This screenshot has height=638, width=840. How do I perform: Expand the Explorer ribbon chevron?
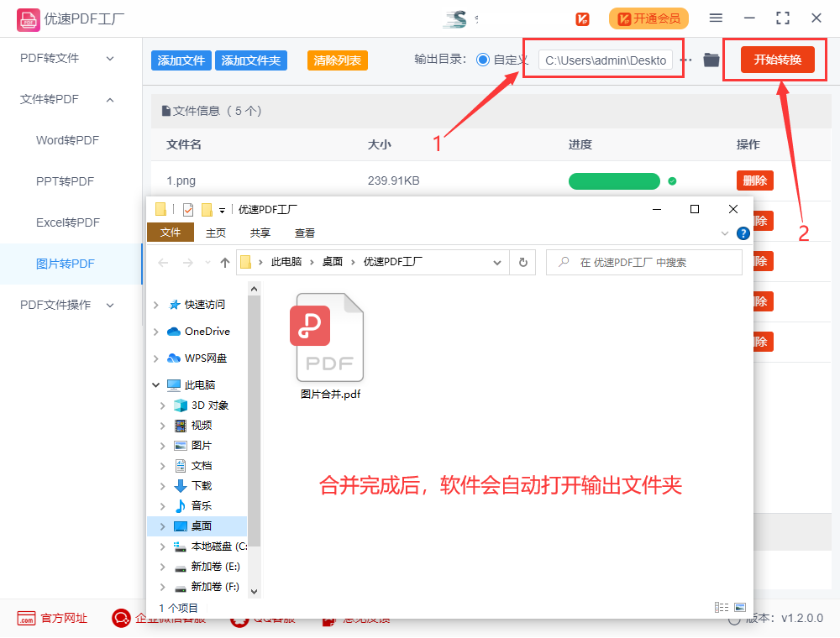pos(725,233)
